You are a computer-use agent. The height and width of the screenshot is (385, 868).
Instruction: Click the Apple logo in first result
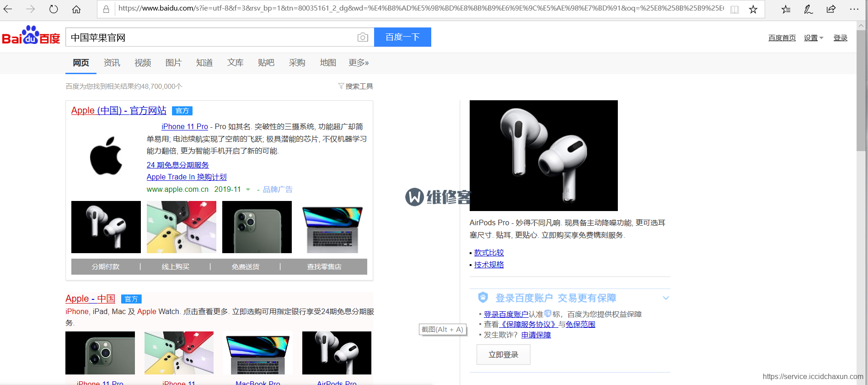point(106,156)
